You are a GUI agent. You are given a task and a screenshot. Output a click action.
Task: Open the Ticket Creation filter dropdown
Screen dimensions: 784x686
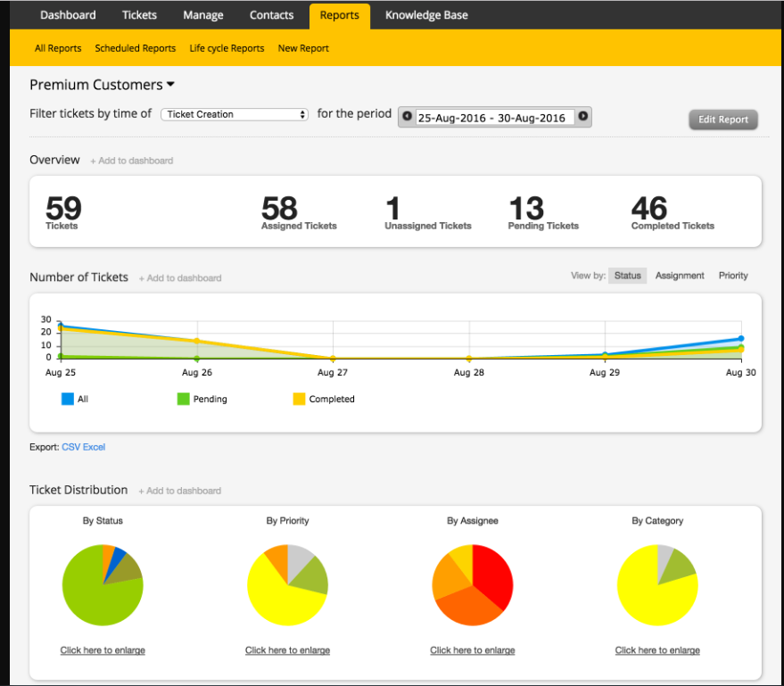(x=235, y=114)
